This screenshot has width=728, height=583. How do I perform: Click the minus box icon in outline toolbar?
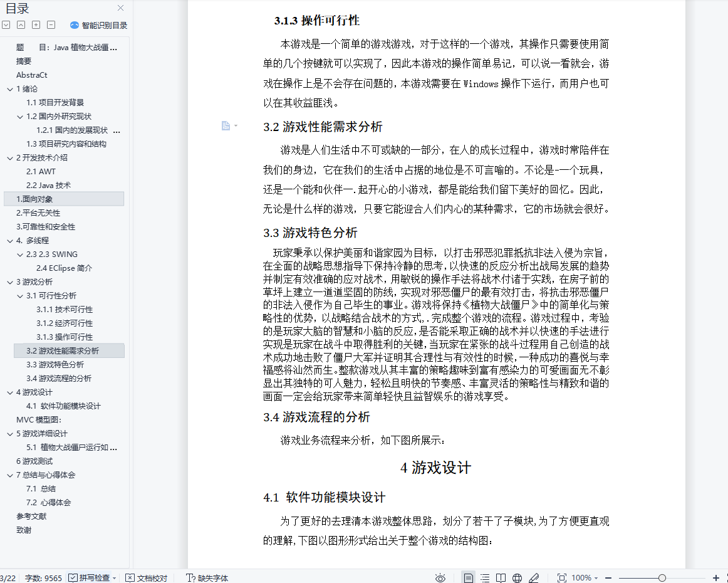[x=51, y=25]
